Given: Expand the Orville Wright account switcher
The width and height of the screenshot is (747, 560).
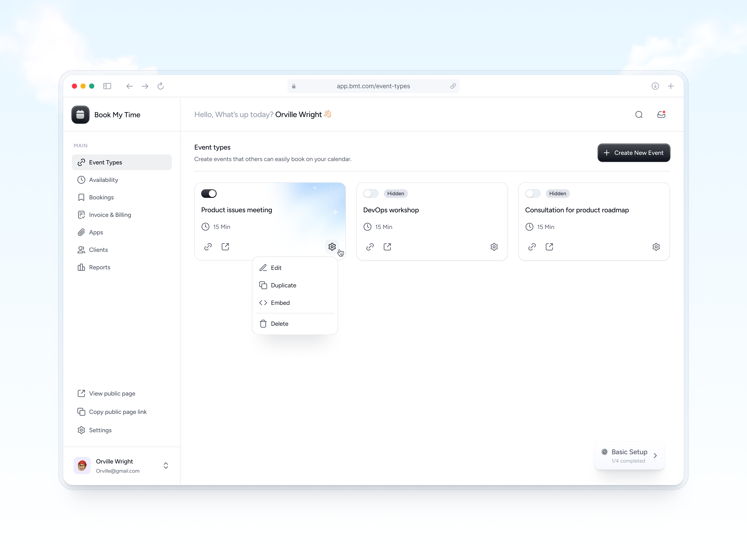Looking at the screenshot, I should click(166, 465).
